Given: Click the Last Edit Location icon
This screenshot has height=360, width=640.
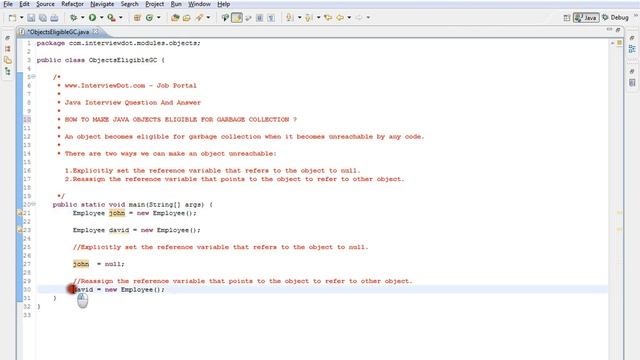Looking at the screenshot, I should tap(328, 18).
